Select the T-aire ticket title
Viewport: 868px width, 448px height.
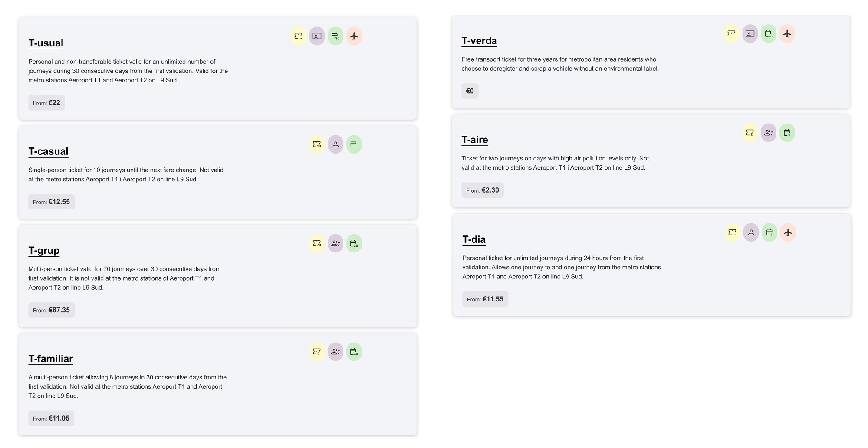click(x=474, y=140)
